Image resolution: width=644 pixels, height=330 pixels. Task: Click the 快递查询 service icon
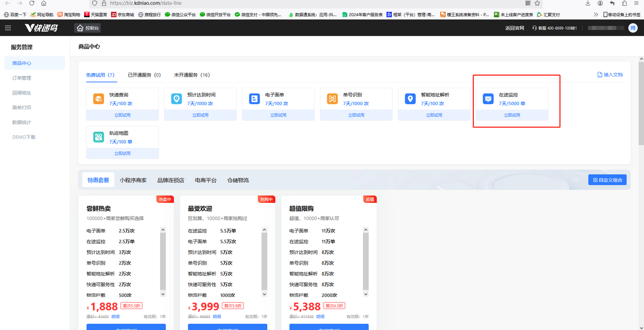(x=99, y=99)
